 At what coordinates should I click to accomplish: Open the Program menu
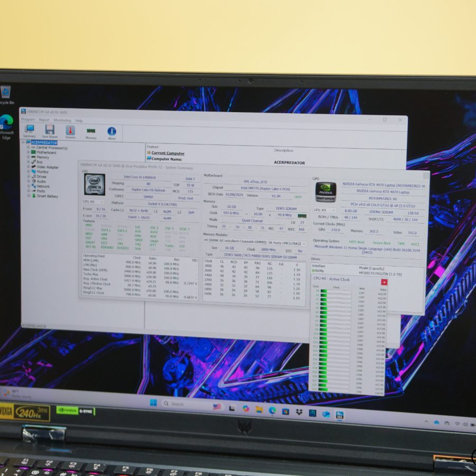[28, 120]
